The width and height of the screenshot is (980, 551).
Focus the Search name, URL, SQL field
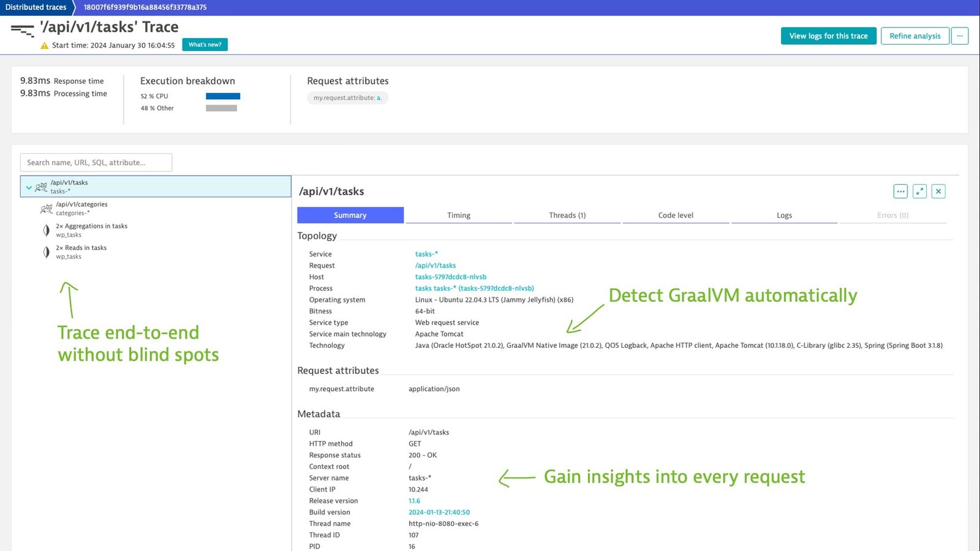(96, 162)
